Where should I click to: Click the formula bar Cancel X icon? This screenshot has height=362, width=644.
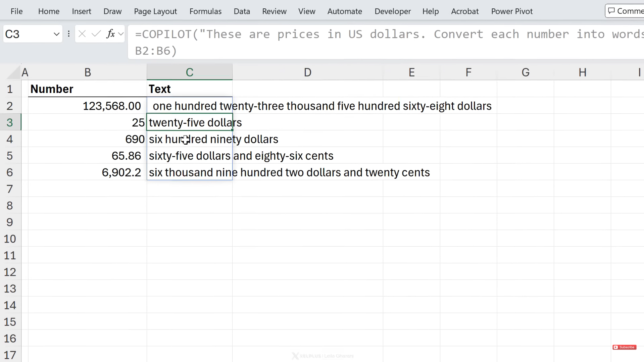point(82,34)
